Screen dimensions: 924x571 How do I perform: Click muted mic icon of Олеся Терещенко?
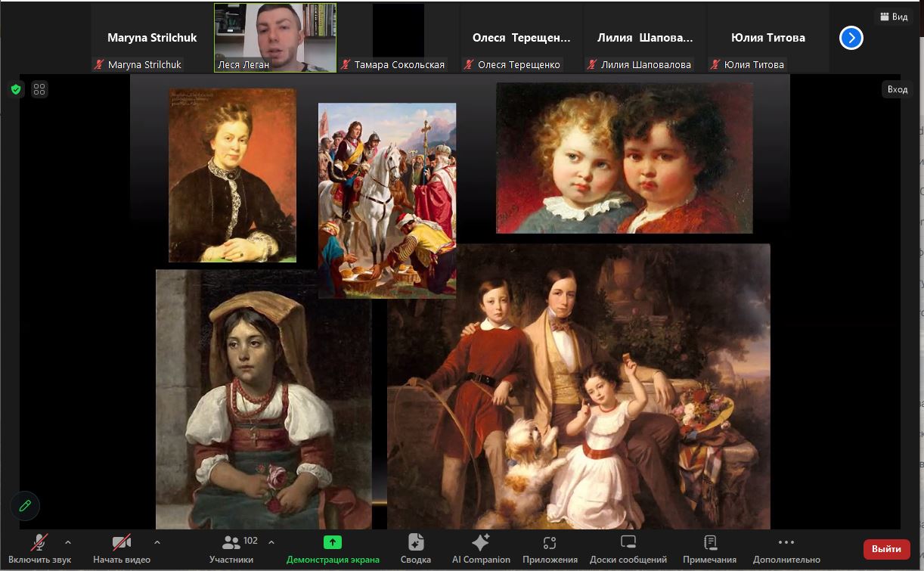[x=469, y=65]
